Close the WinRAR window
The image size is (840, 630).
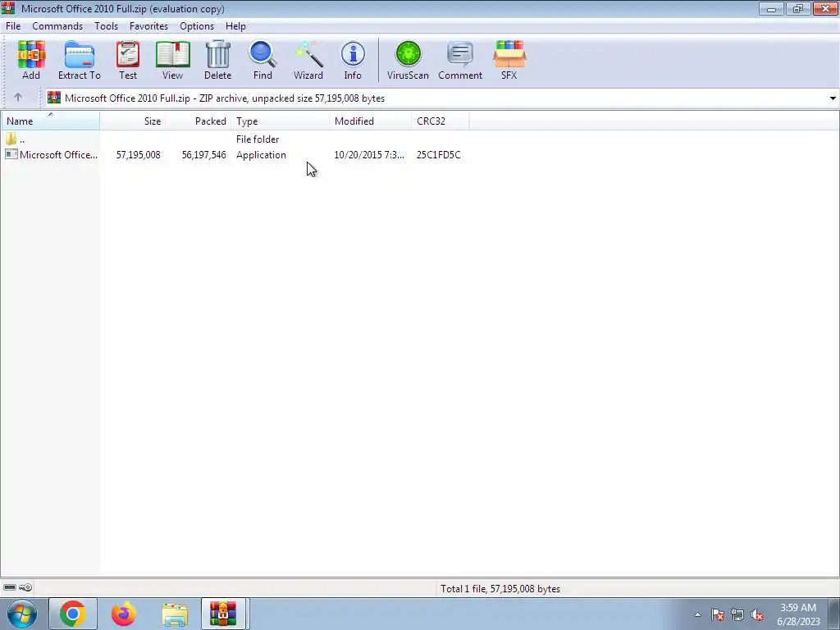click(x=825, y=8)
